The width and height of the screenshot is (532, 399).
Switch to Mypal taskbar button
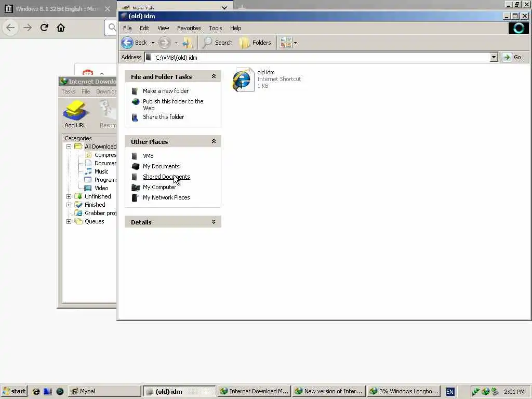click(x=104, y=391)
